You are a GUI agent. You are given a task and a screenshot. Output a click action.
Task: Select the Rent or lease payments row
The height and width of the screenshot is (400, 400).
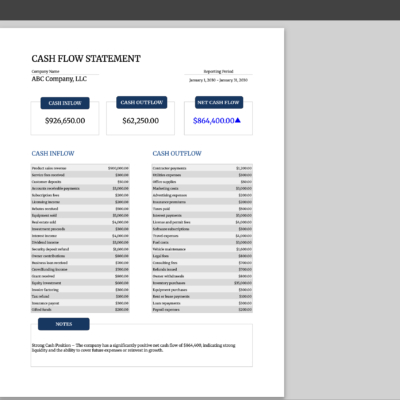coord(202,296)
